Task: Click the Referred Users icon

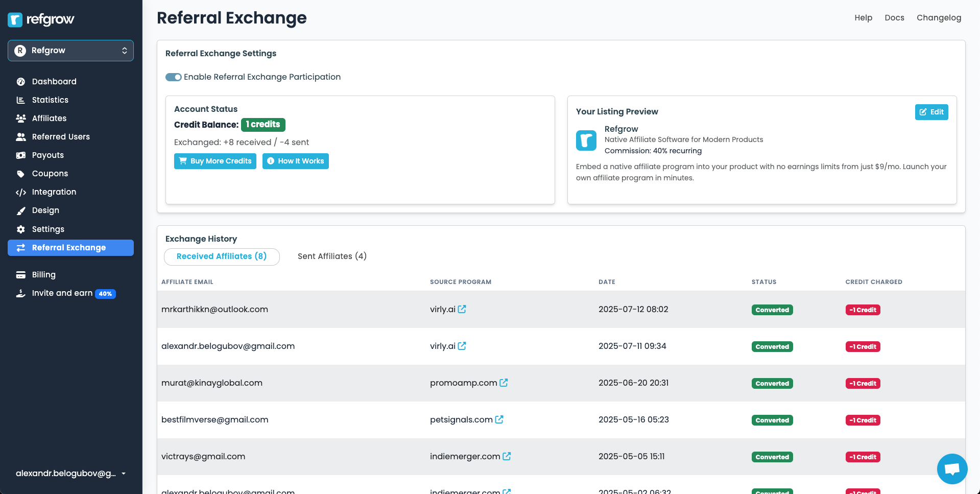Action: pyautogui.click(x=21, y=137)
